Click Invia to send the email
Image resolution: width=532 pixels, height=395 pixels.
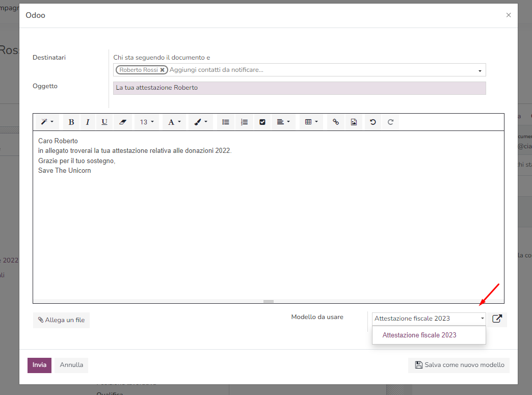39,365
